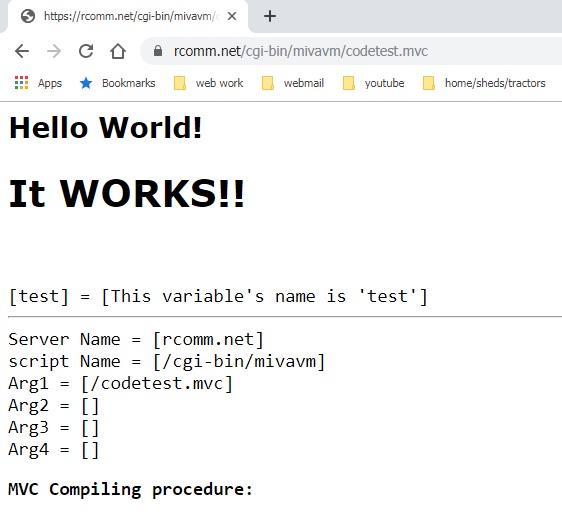The width and height of the screenshot is (562, 515).
Task: Open a new browser tab
Action: click(x=270, y=16)
